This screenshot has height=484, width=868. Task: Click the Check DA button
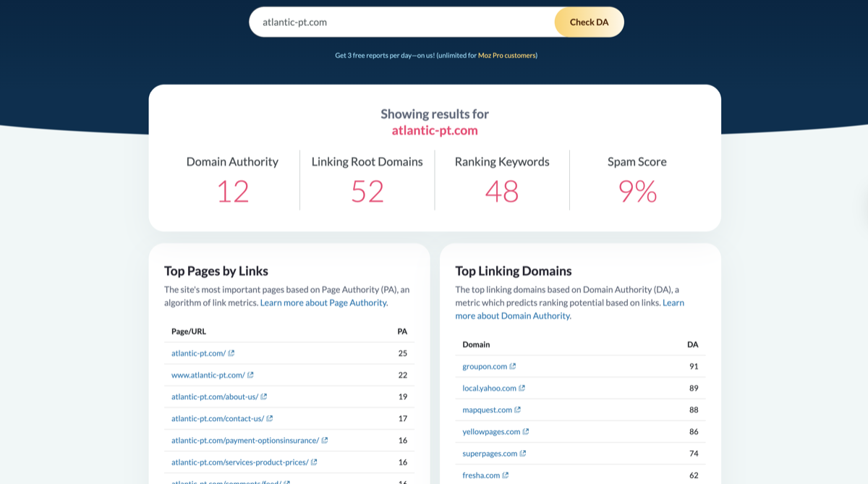589,22
